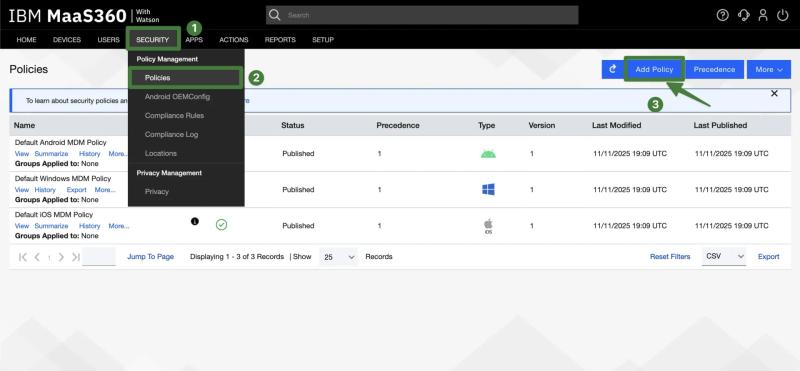Click Jump To Page link
800x371 pixels.
click(151, 257)
